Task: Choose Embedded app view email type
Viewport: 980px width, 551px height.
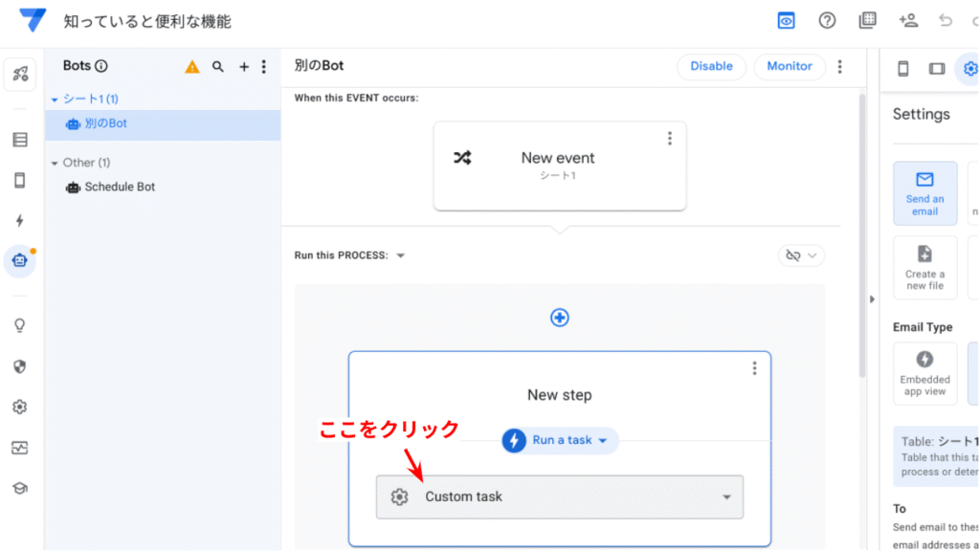Action: pos(925,373)
